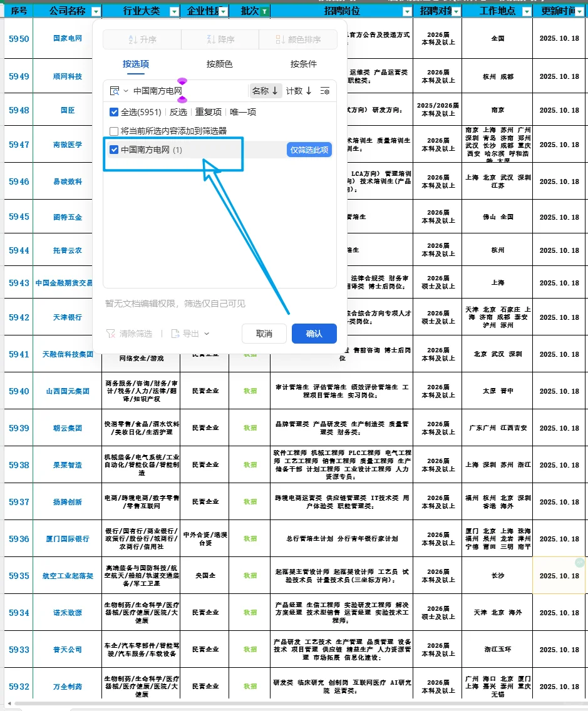Viewport: 588px width, 711px height.
Task: Open 易碳数科 company link
Action: [x=68, y=182]
